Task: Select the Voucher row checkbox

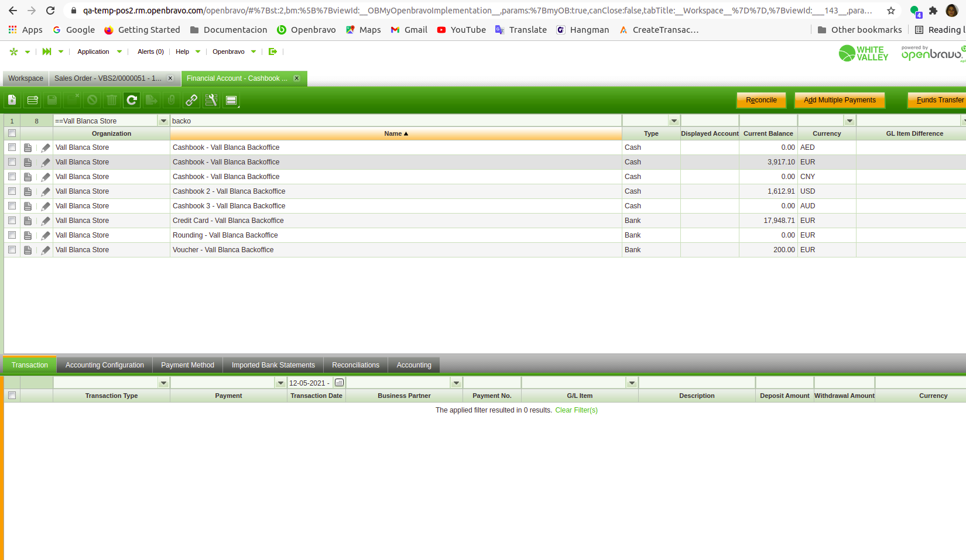Action: tap(12, 250)
